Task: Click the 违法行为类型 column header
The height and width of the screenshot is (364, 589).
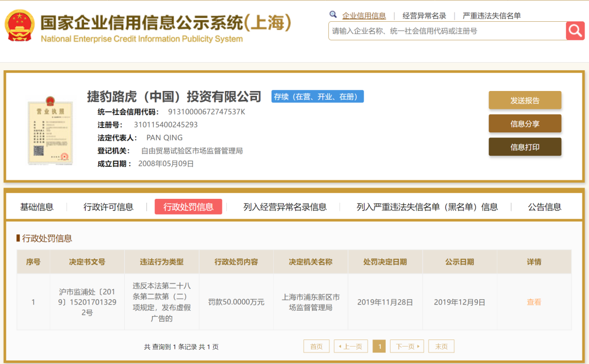Action: click(x=161, y=262)
